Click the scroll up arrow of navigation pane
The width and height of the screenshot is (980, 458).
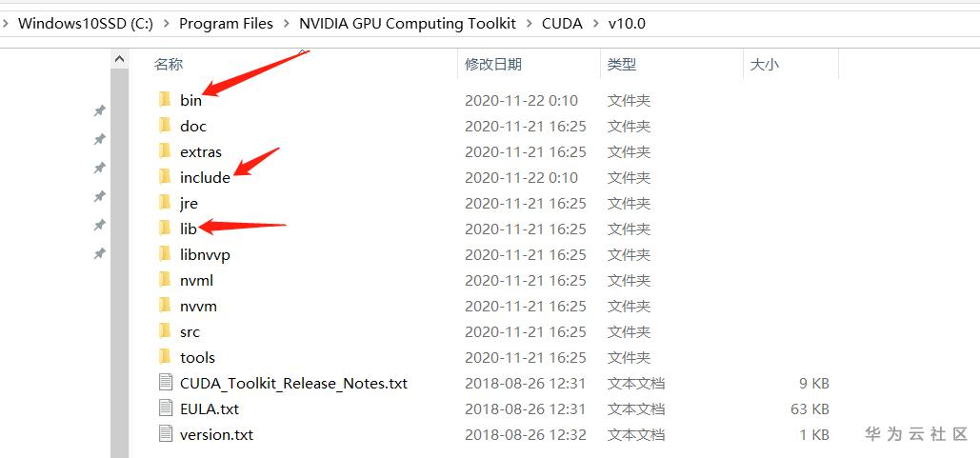click(x=119, y=59)
